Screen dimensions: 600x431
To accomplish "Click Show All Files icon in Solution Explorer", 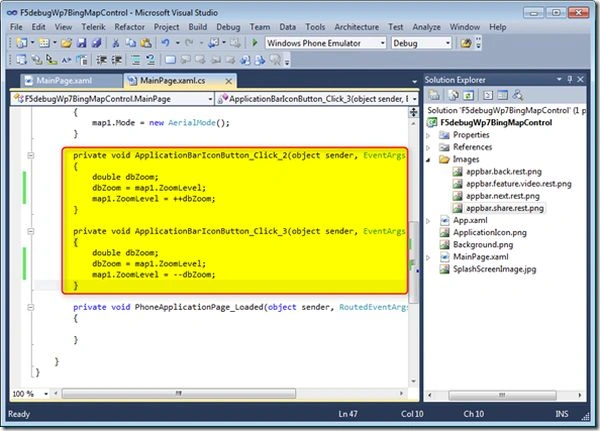I will [x=453, y=95].
